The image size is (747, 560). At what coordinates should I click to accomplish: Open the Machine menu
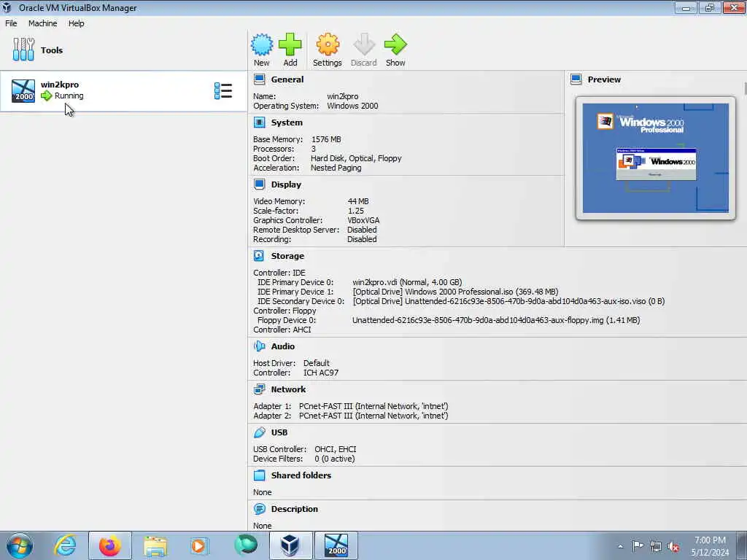coord(42,23)
